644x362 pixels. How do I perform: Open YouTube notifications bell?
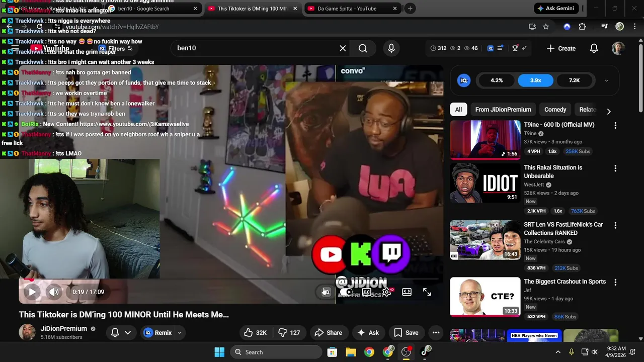(594, 48)
